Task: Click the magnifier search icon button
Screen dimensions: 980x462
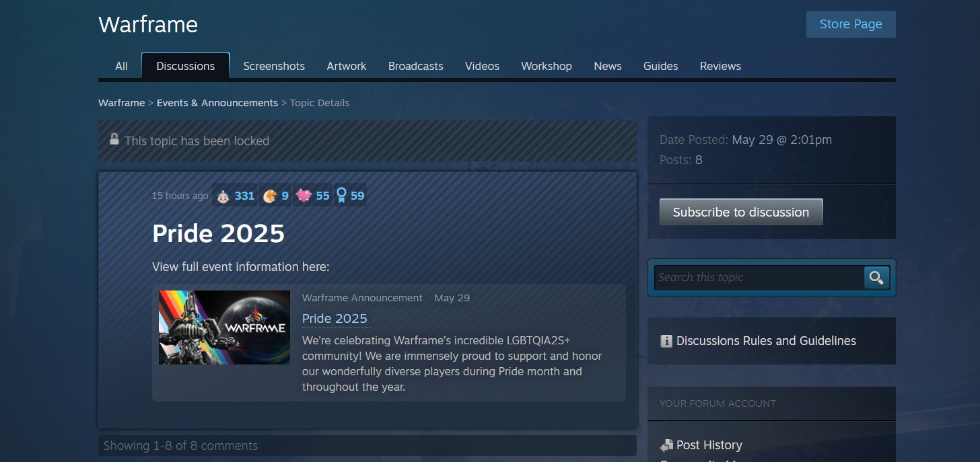Action: pyautogui.click(x=876, y=278)
